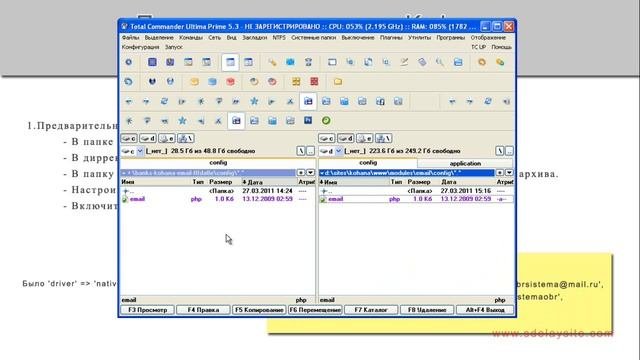Screen dimensions: 640x360
Task: Open the Команды menu
Action: (191, 38)
